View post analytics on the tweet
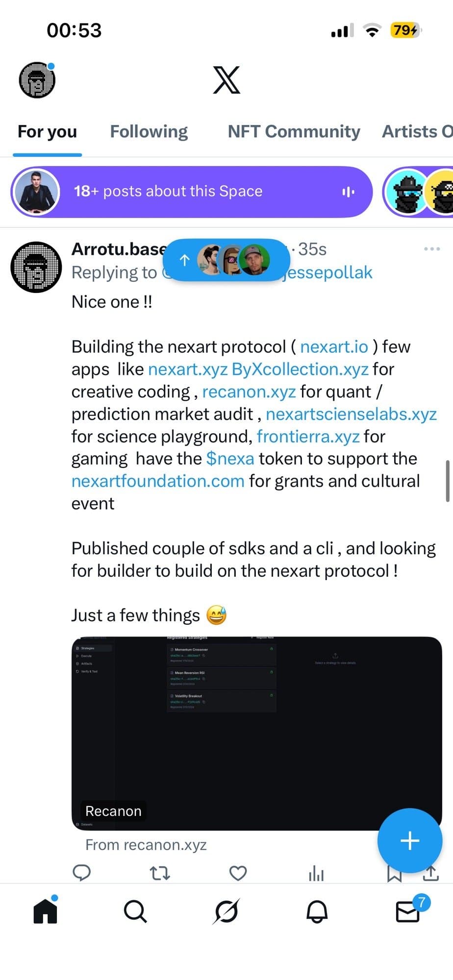Image resolution: width=453 pixels, height=980 pixels. 316,872
